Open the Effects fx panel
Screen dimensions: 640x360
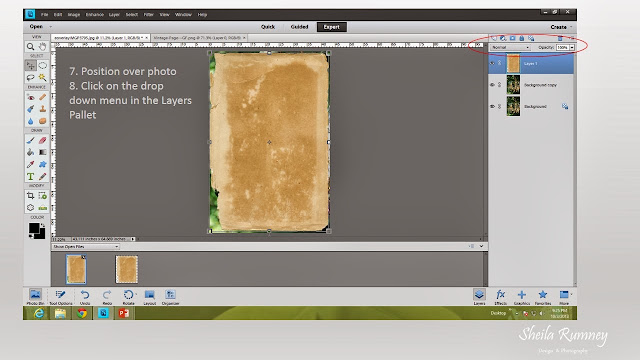(500, 297)
